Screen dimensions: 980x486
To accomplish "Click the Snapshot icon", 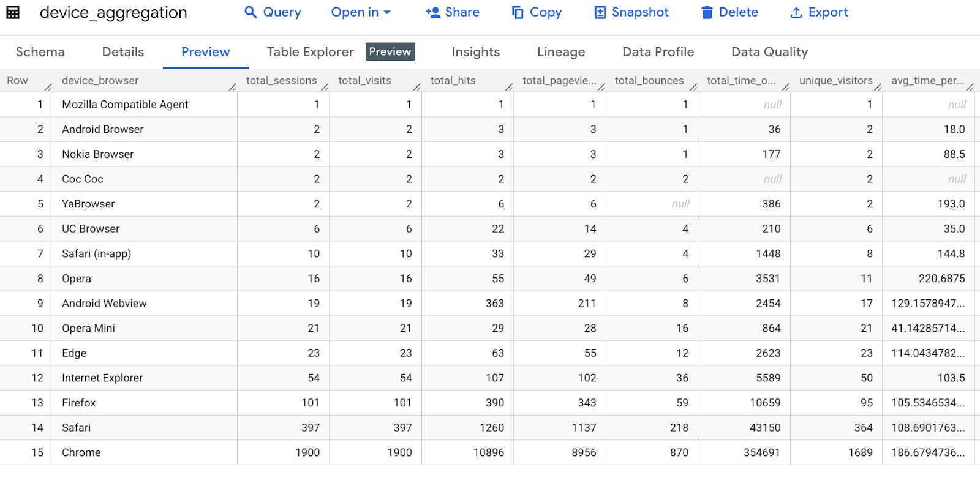I will (x=600, y=12).
